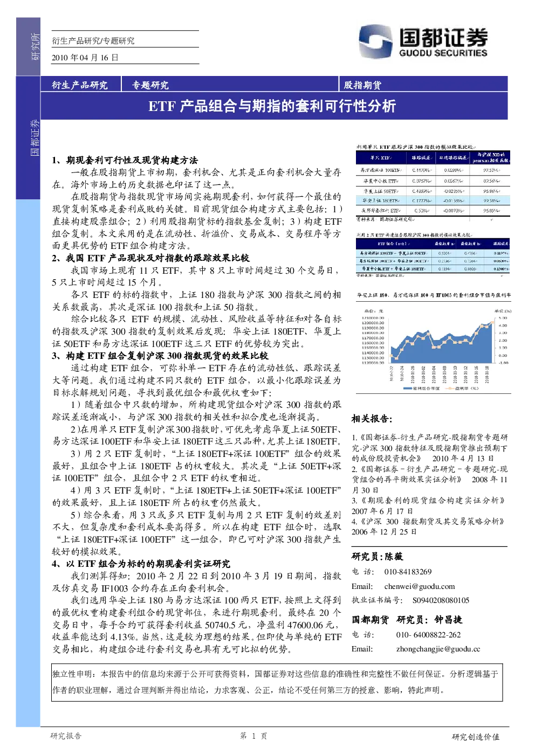This screenshot has width=535, height=756.
Task: Click related report 4 '沪深 300 指数期货及其交易策略分析'
Action: point(429,526)
